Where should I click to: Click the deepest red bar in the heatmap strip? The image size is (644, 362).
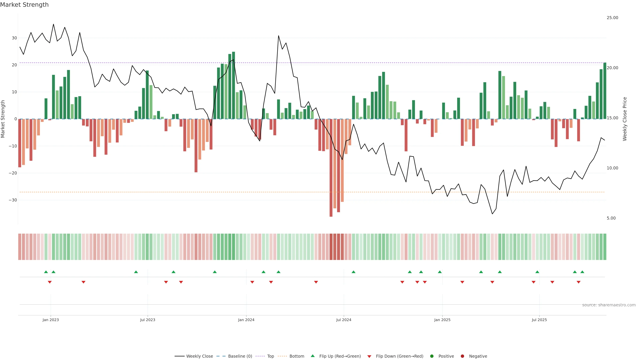pyautogui.click(x=331, y=247)
